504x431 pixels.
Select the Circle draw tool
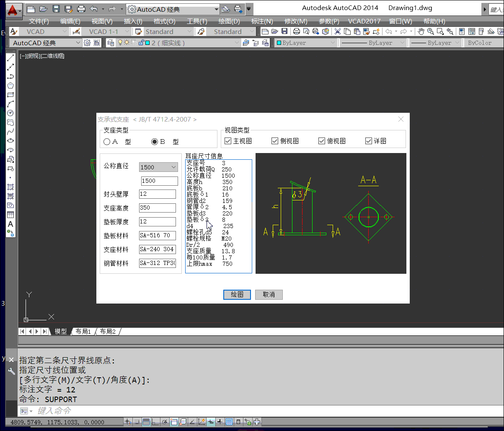tap(10, 113)
